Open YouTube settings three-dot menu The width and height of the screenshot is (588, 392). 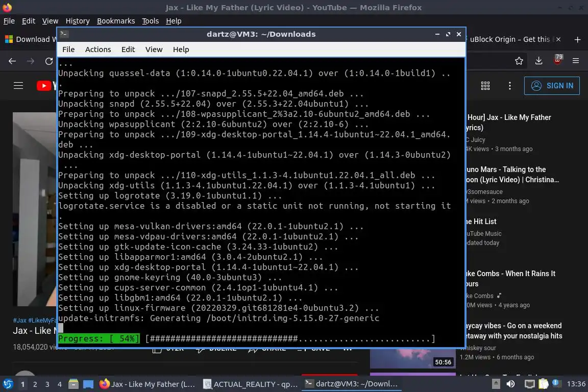click(509, 86)
